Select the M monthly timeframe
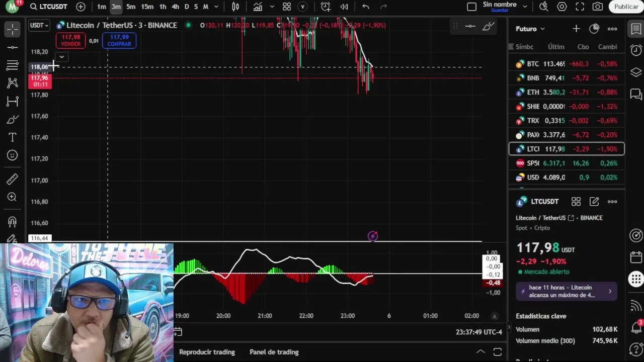This screenshot has height=362, width=644. click(x=205, y=7)
